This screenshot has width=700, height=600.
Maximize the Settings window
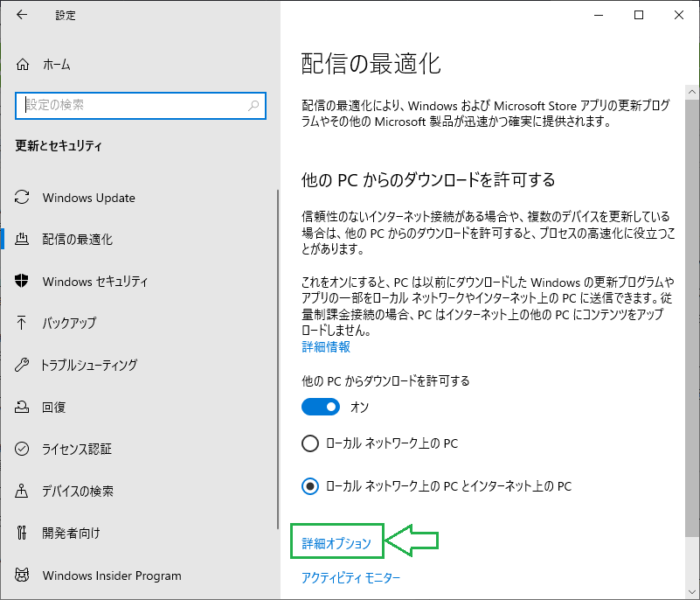[639, 15]
